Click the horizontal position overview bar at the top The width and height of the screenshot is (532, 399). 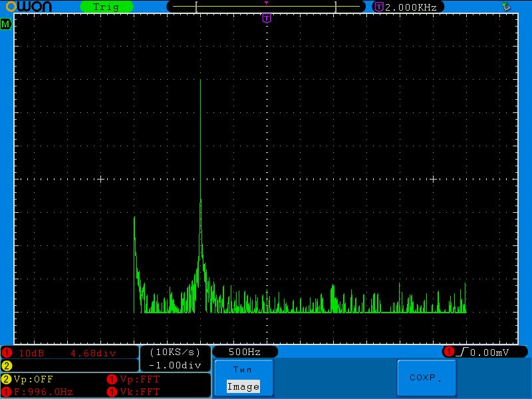[266, 7]
